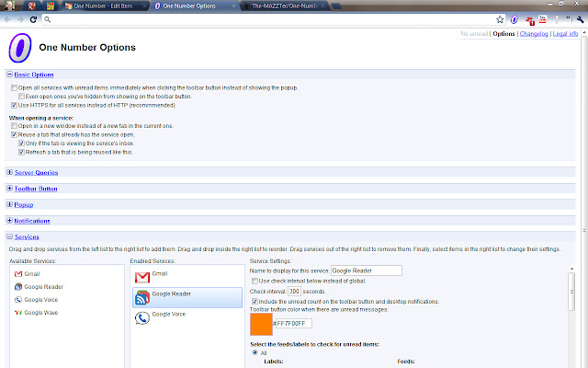Click the red extension icon with badge
This screenshot has width=588, height=368.
coord(529,20)
